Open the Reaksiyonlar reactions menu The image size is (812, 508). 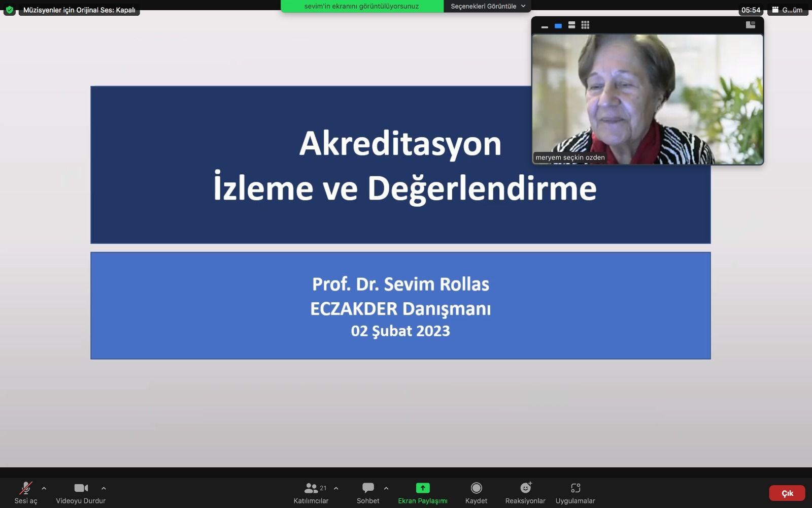pyautogui.click(x=525, y=493)
